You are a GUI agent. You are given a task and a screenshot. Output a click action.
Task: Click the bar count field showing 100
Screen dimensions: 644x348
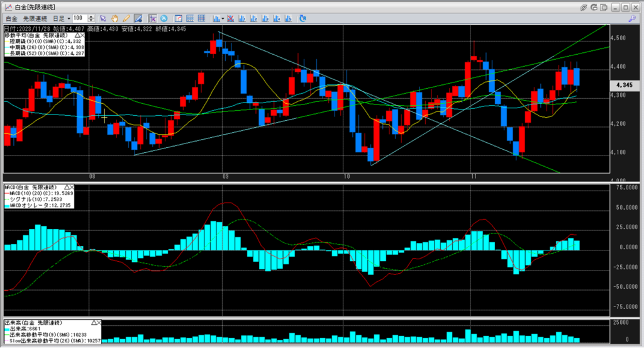coord(80,18)
